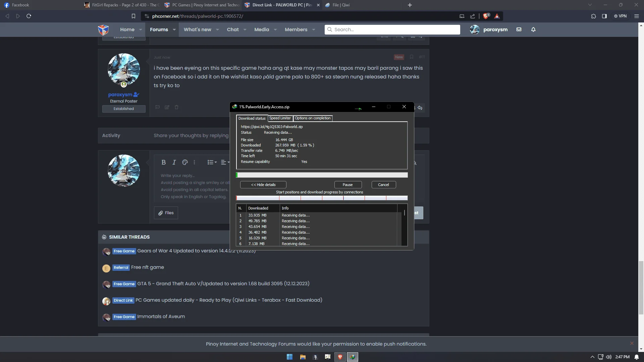Open the alerts bell icon
644x362 pixels.
click(x=533, y=29)
